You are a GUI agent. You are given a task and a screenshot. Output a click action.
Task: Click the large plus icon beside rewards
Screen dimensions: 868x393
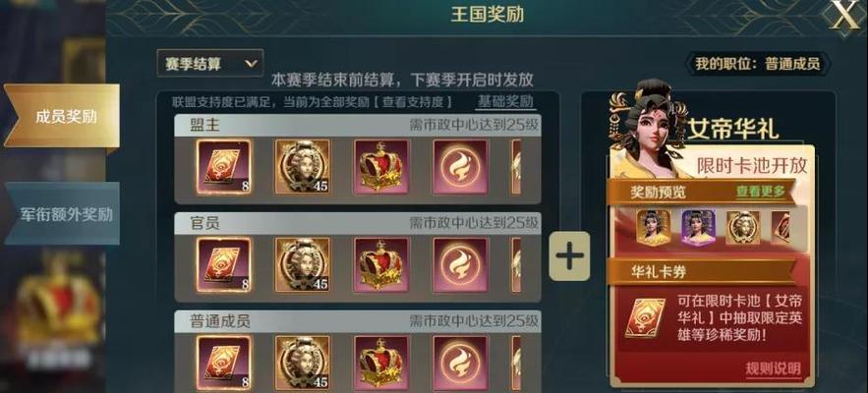point(569,256)
